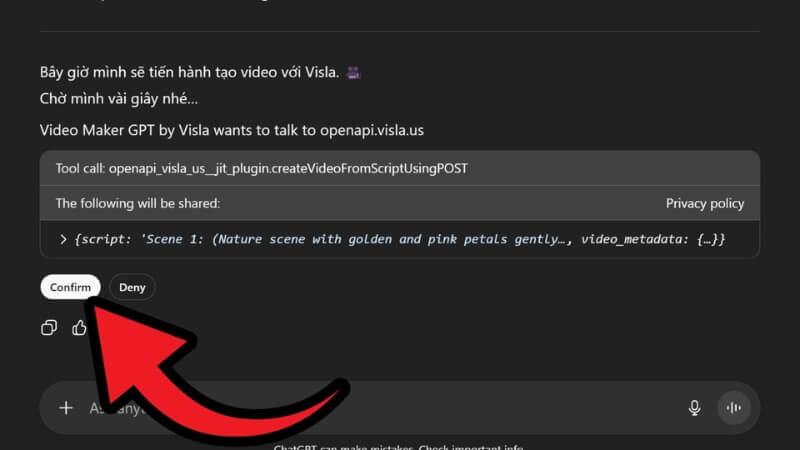Click the Confirm button
The width and height of the screenshot is (800, 450).
(x=70, y=287)
